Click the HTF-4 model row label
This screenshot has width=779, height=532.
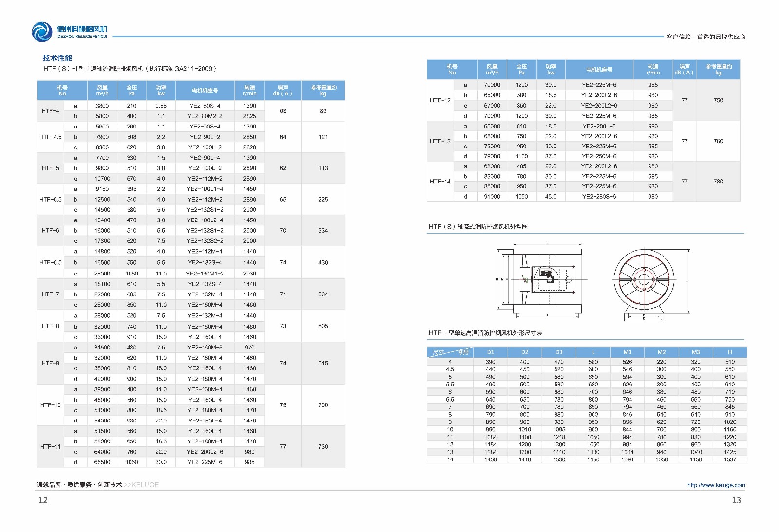tap(50, 111)
